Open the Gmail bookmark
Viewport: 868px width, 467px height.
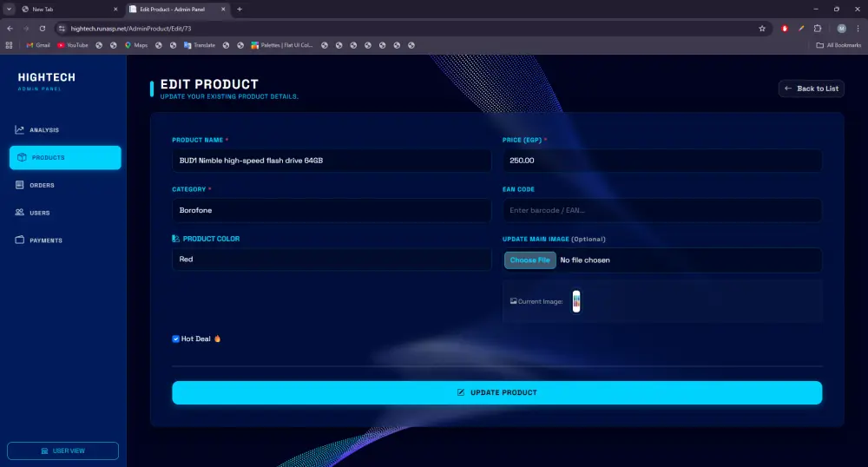click(38, 45)
